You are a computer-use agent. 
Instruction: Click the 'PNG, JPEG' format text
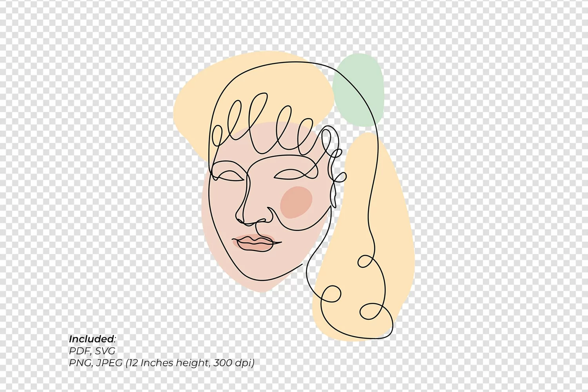(96, 363)
